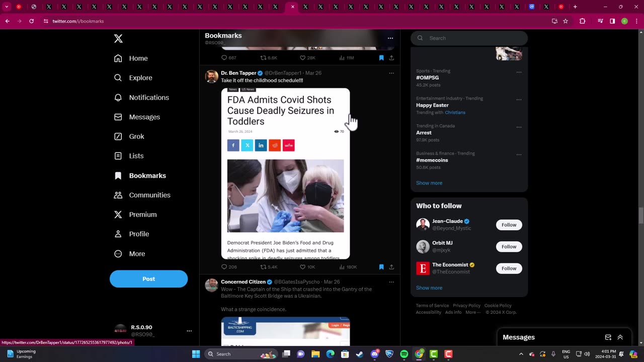
Task: Open Messages in sidebar
Action: [137, 117]
